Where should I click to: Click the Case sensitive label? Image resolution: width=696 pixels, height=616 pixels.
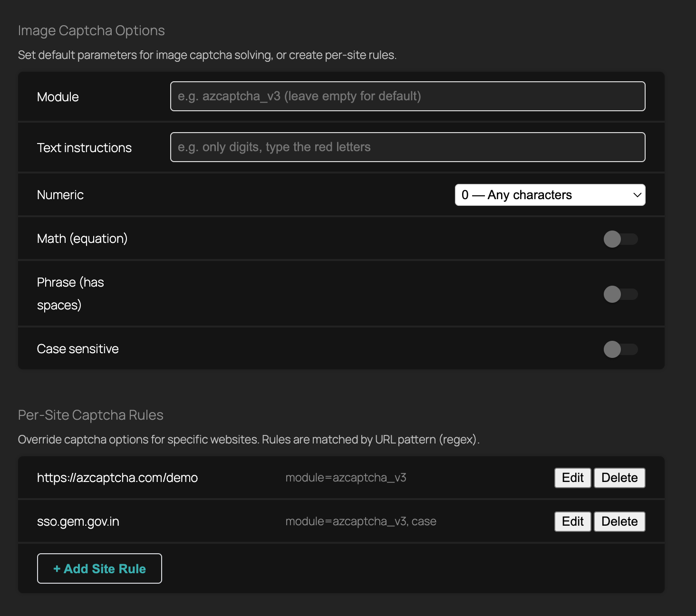coord(78,349)
